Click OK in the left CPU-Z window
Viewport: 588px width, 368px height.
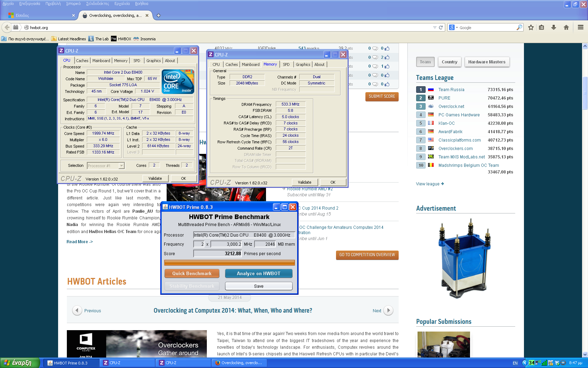click(x=183, y=178)
